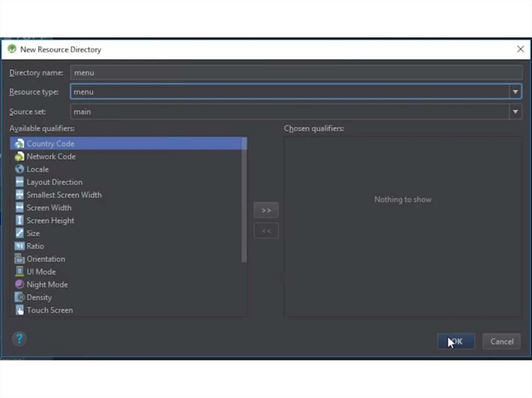Click the Chosen qualifiers label

(314, 129)
